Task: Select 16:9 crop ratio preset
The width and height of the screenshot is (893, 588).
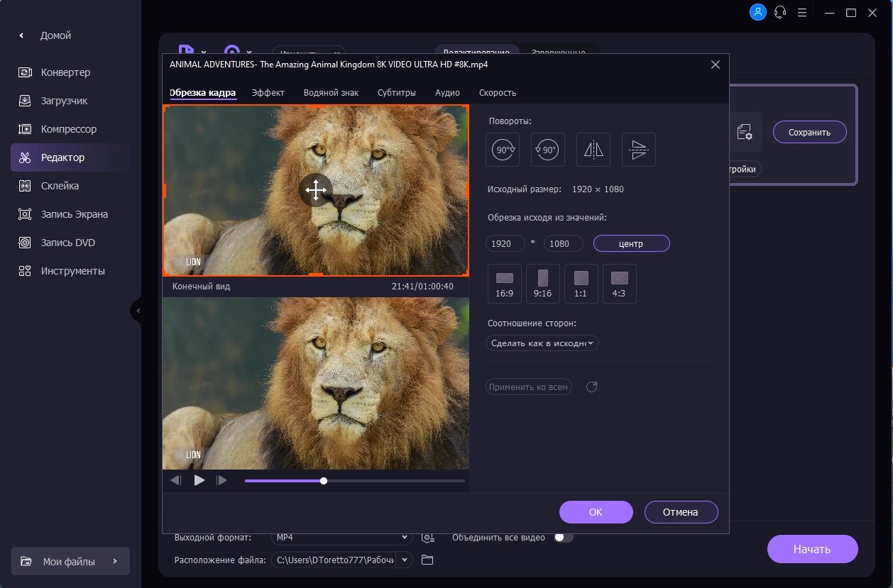Action: (505, 284)
